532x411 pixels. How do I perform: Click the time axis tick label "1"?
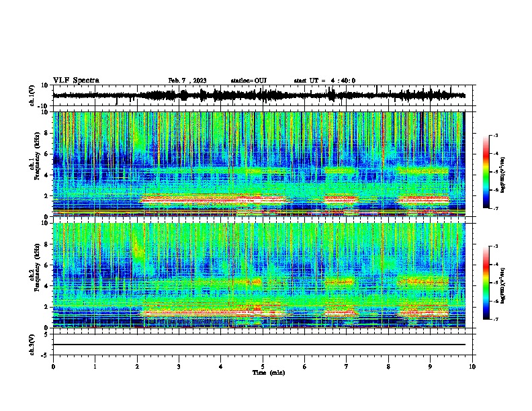click(95, 367)
